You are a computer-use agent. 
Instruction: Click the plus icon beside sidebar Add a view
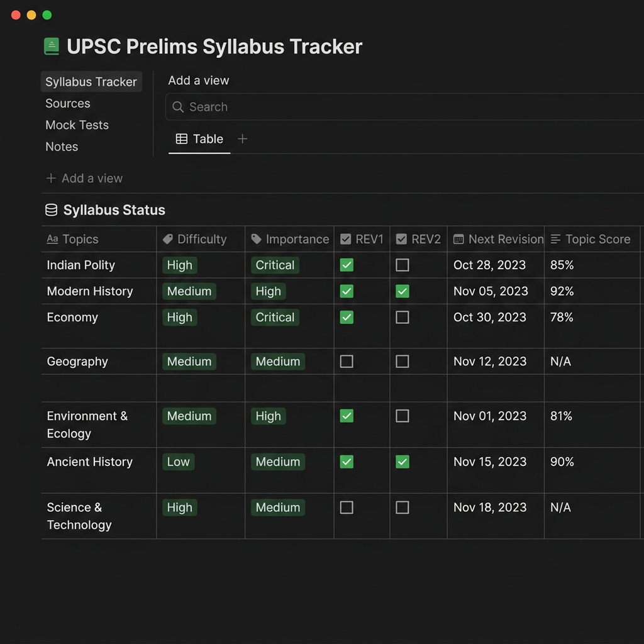[x=51, y=178]
